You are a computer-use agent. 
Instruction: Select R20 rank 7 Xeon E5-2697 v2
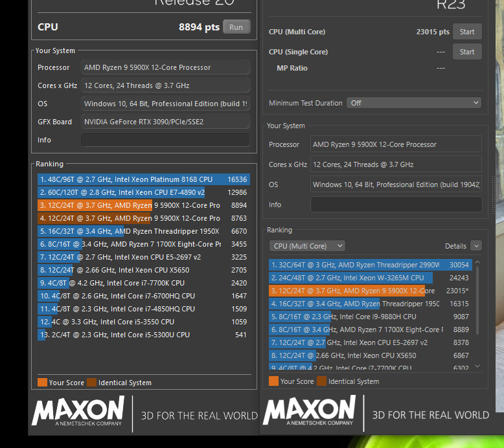[x=144, y=257]
